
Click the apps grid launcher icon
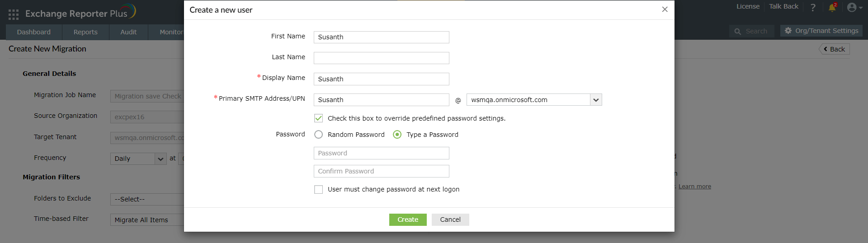[x=14, y=14]
